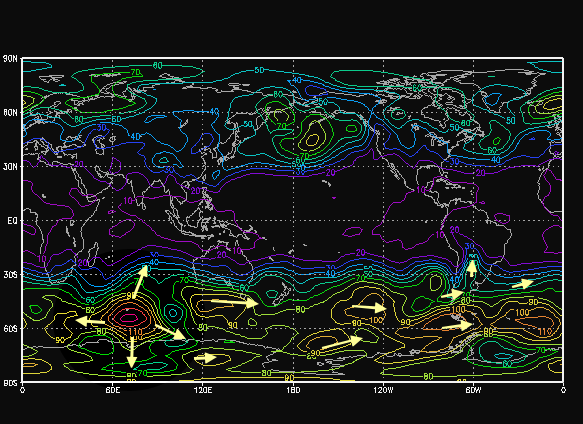Select the 120W longitude axis label
The image size is (583, 424).
[383, 390]
